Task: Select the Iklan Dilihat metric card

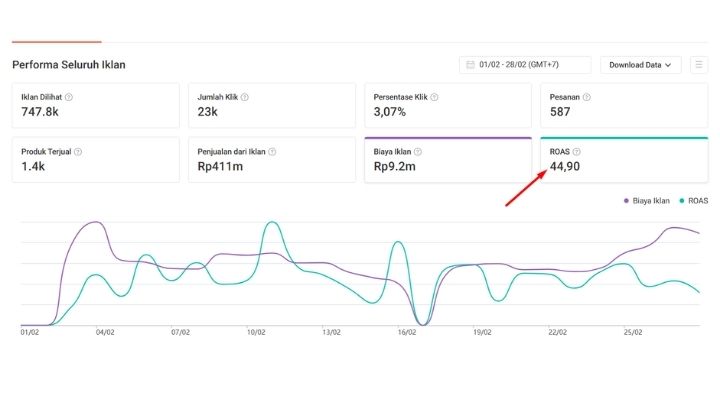Action: (x=96, y=105)
